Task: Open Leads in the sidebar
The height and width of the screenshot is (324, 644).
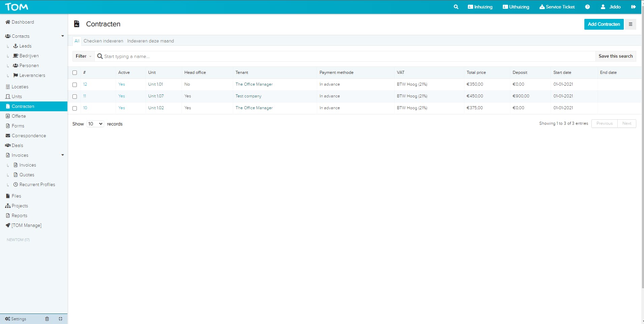Action: pos(22,46)
